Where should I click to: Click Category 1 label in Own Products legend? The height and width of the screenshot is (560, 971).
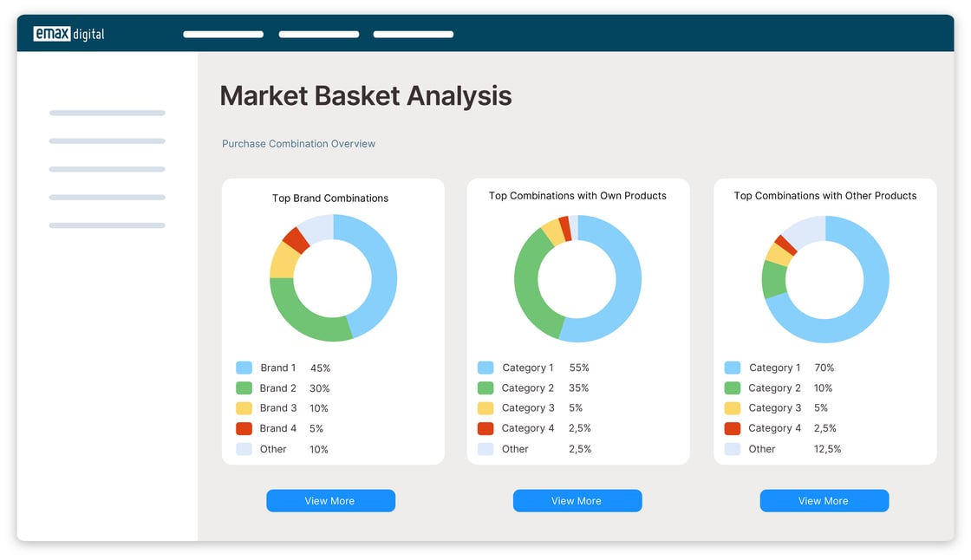[x=528, y=368]
